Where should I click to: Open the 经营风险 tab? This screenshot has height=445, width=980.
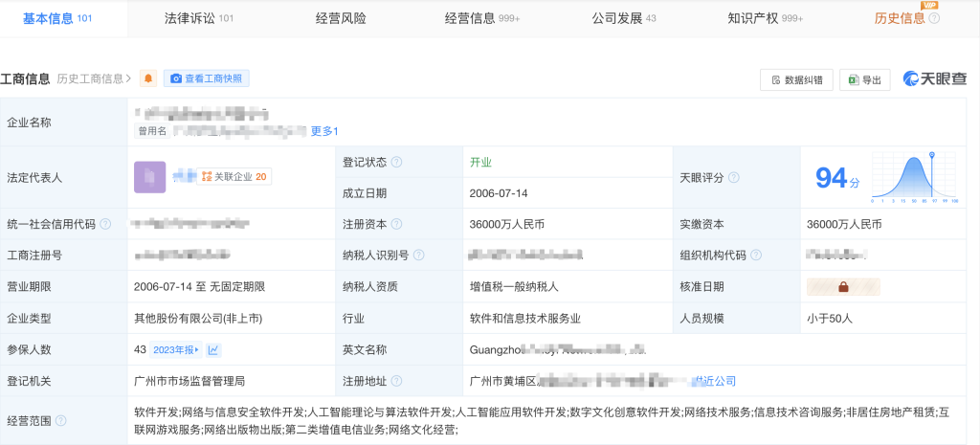341,18
